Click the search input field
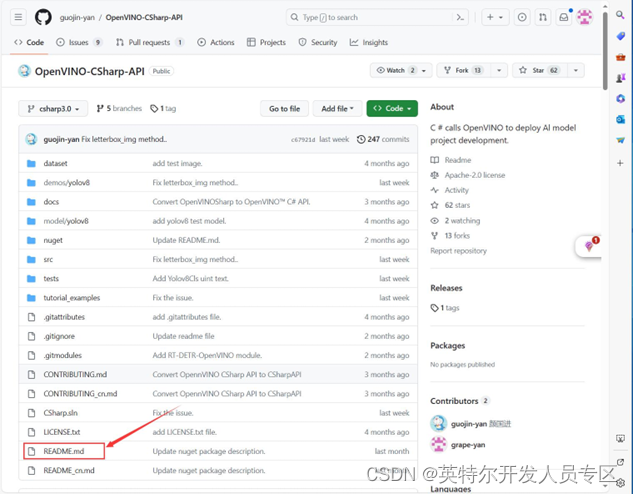The width and height of the screenshot is (633, 494). pos(377,17)
